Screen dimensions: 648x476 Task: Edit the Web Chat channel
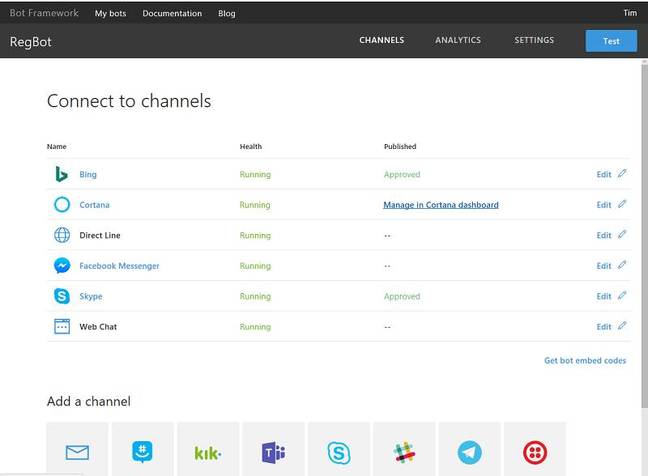tap(604, 326)
